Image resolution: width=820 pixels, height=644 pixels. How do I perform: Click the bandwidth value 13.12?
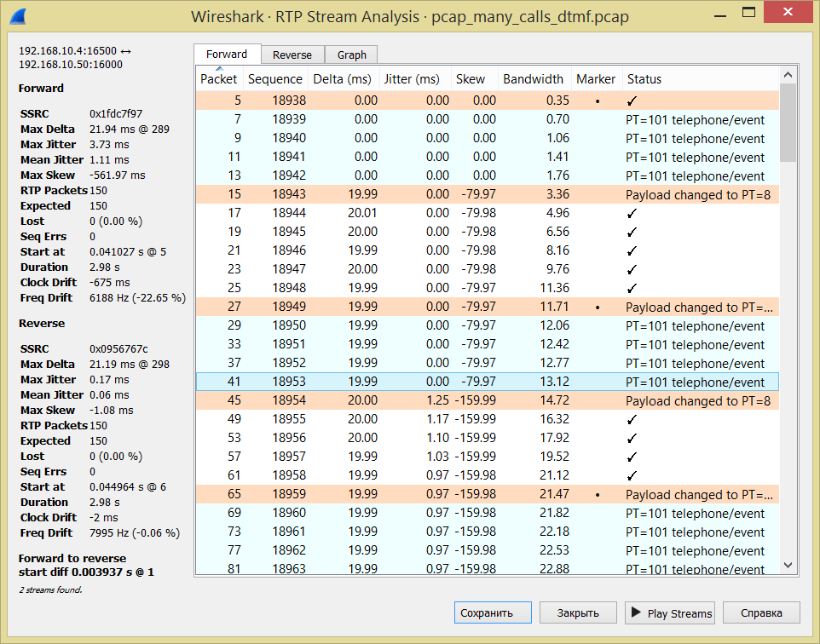click(x=554, y=382)
